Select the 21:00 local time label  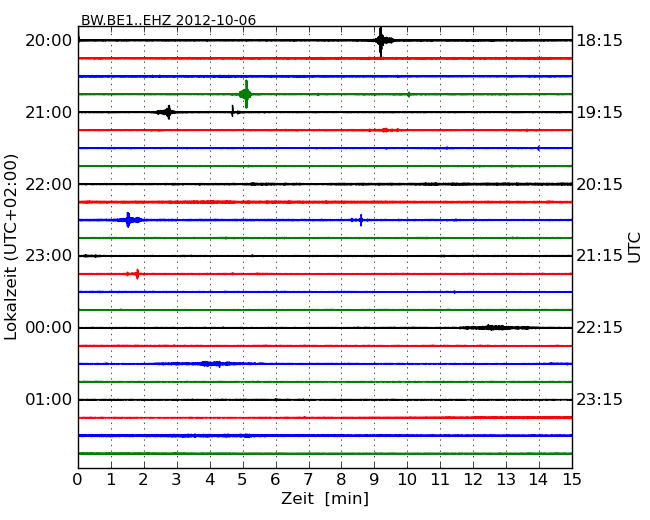[49, 112]
